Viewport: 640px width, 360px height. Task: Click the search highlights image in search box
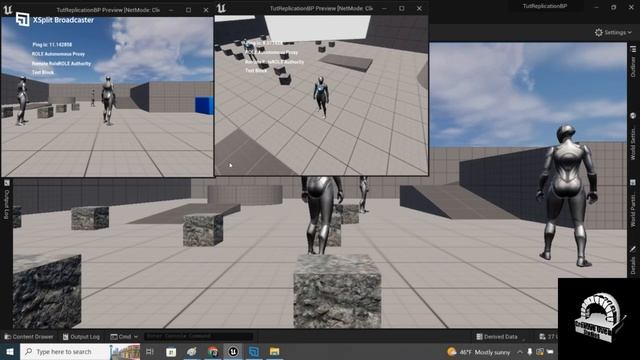click(126, 351)
